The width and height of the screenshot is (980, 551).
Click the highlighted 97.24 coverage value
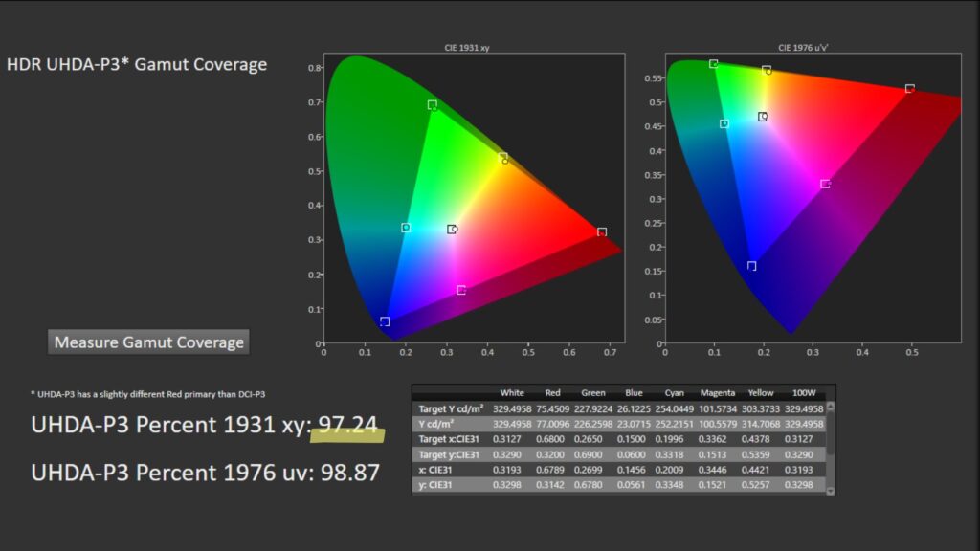point(346,426)
